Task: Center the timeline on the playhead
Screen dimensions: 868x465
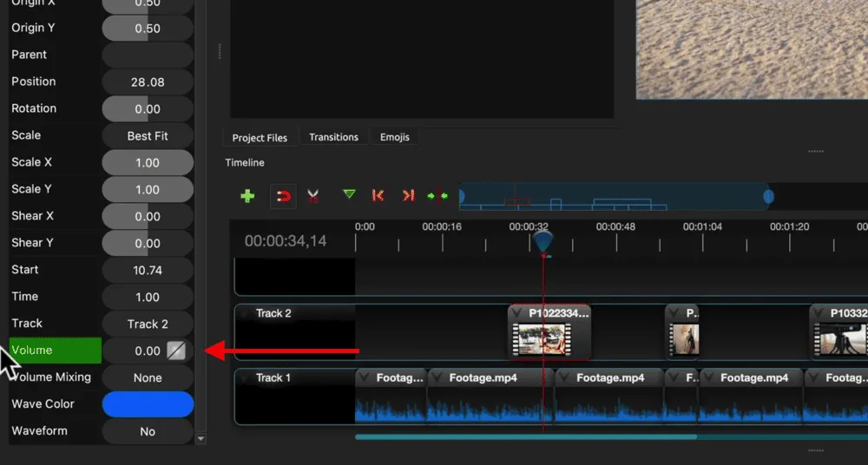Action: click(437, 196)
